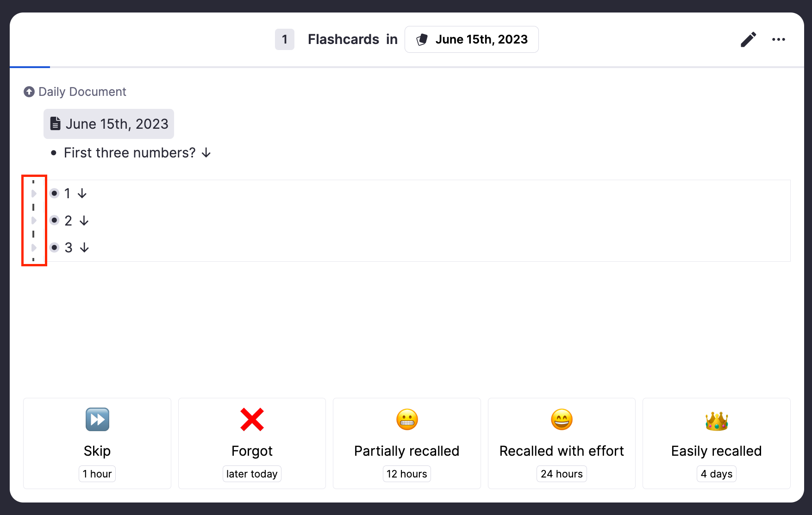Screen dimensions: 812x515
Task: Click the First three numbers? question text
Action: (130, 153)
